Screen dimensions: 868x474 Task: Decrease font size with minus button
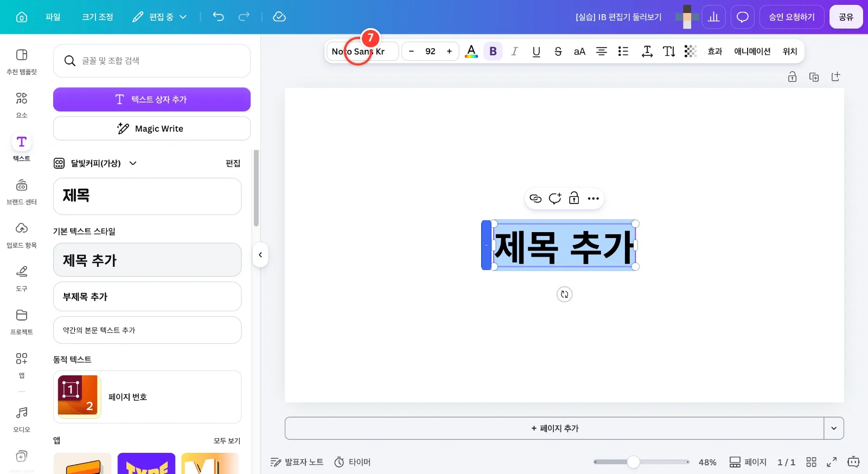(x=411, y=52)
